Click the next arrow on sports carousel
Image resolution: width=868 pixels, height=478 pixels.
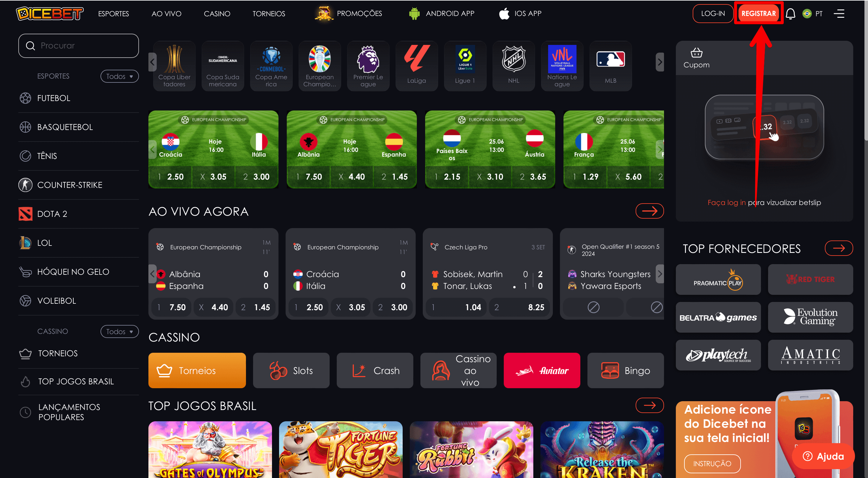658,62
